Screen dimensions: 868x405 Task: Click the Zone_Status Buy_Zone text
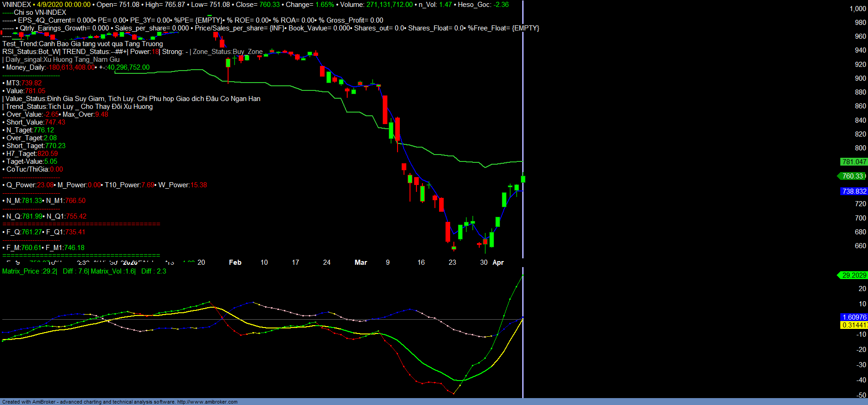point(228,52)
